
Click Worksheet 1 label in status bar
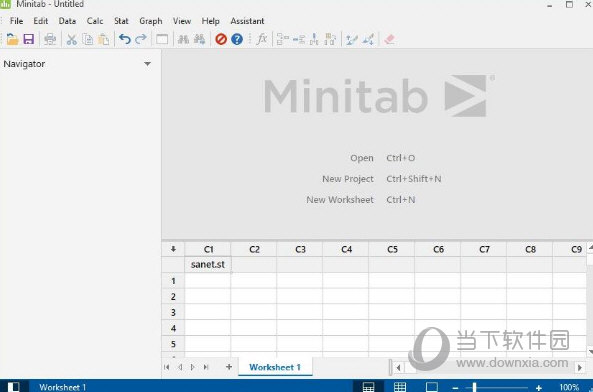pyautogui.click(x=62, y=387)
